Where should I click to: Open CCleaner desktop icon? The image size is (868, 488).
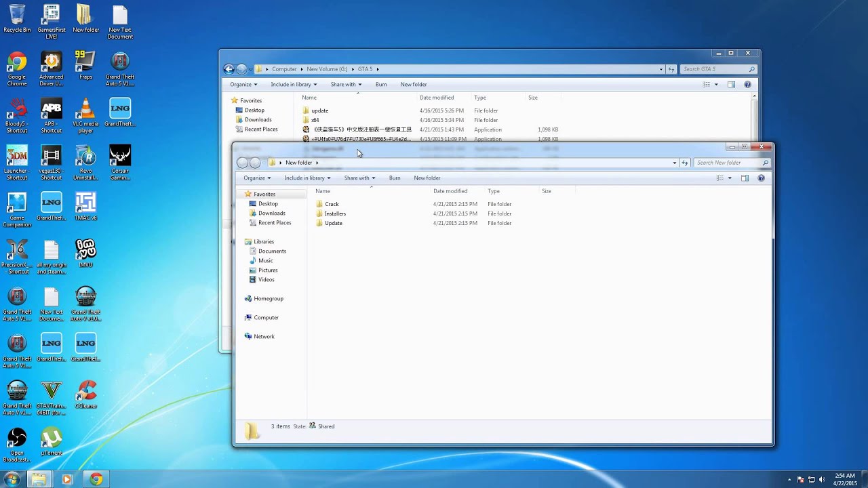pyautogui.click(x=85, y=394)
